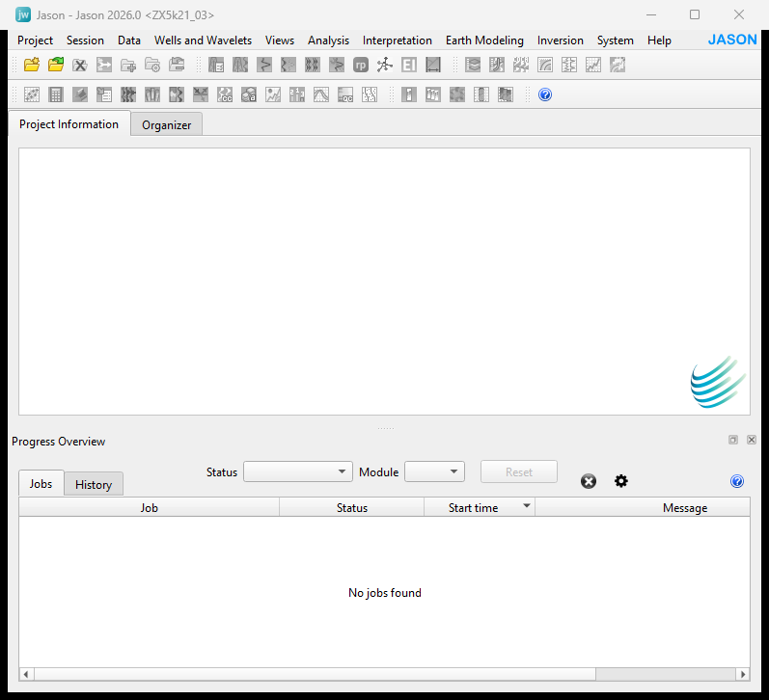This screenshot has height=700, width=769.
Task: Open the Inversion menu
Action: [x=560, y=40]
